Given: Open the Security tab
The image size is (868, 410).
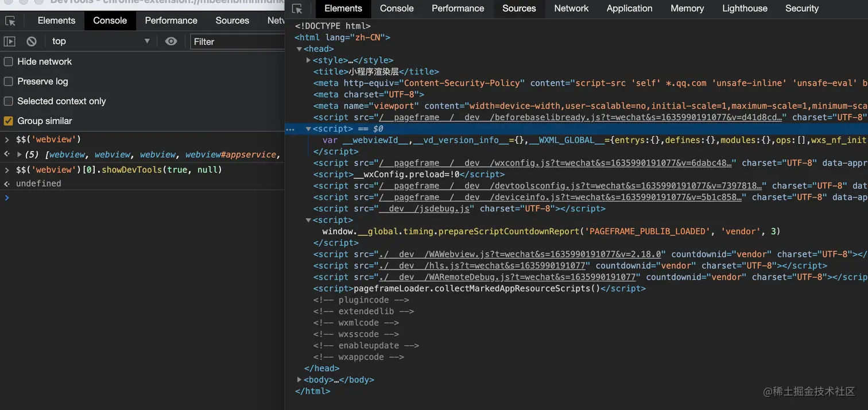Looking at the screenshot, I should click(x=802, y=9).
